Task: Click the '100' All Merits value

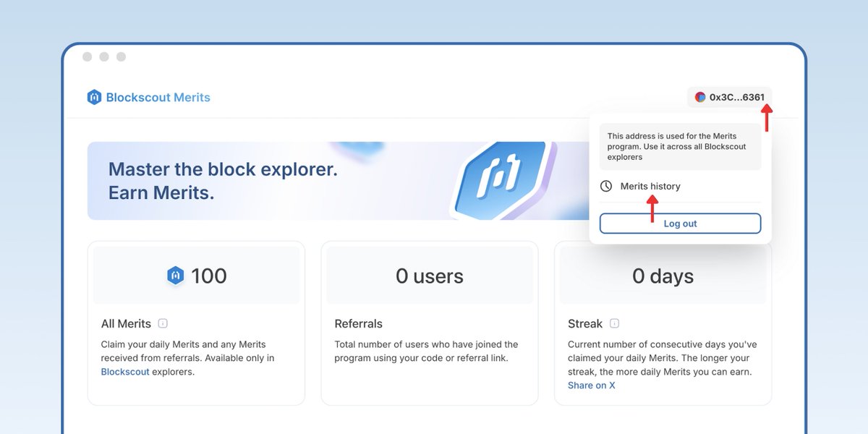Action: click(x=209, y=276)
